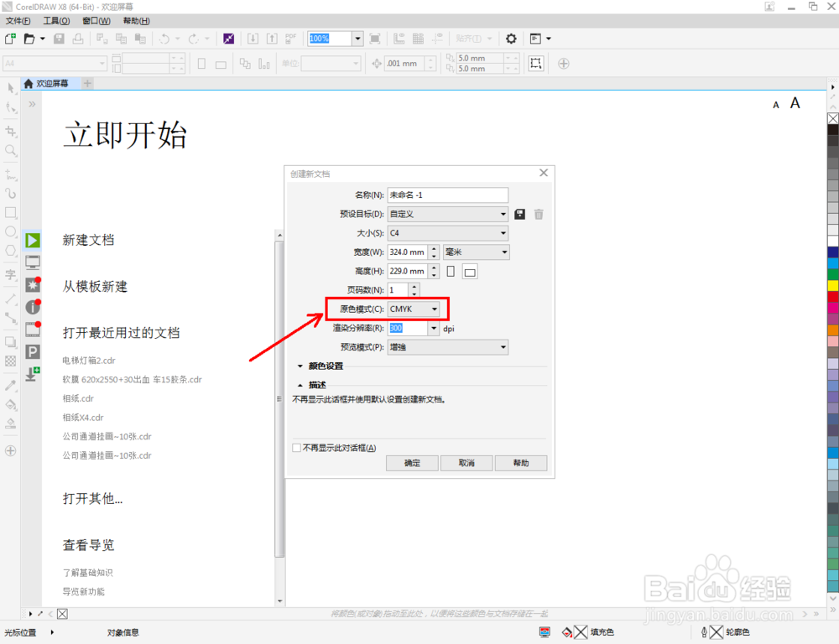Click 打开其他... link
Screen dimensions: 839x644
[92, 498]
